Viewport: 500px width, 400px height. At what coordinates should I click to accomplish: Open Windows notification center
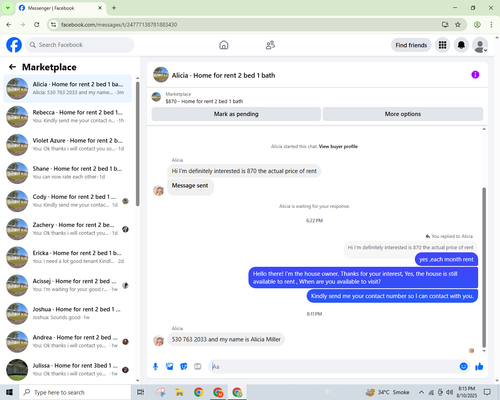click(x=487, y=392)
